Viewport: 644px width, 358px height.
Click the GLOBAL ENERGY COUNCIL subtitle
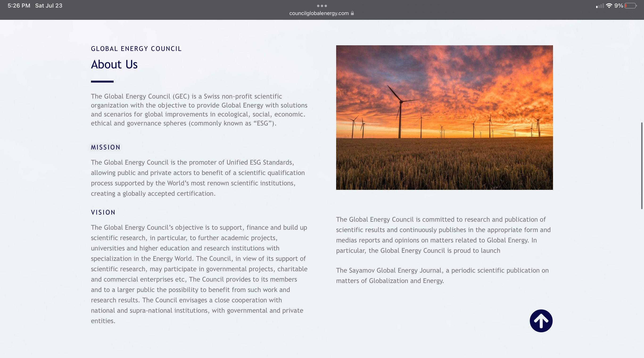(136, 49)
